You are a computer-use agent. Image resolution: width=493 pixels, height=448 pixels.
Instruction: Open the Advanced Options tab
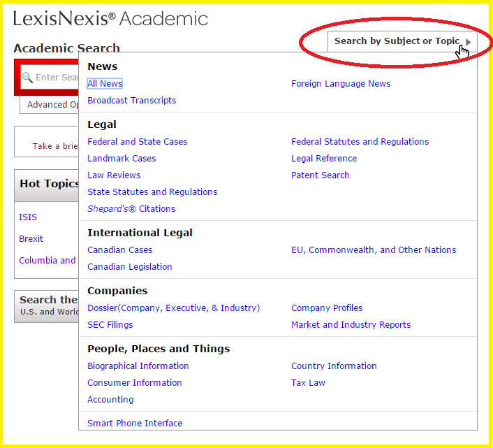(50, 104)
